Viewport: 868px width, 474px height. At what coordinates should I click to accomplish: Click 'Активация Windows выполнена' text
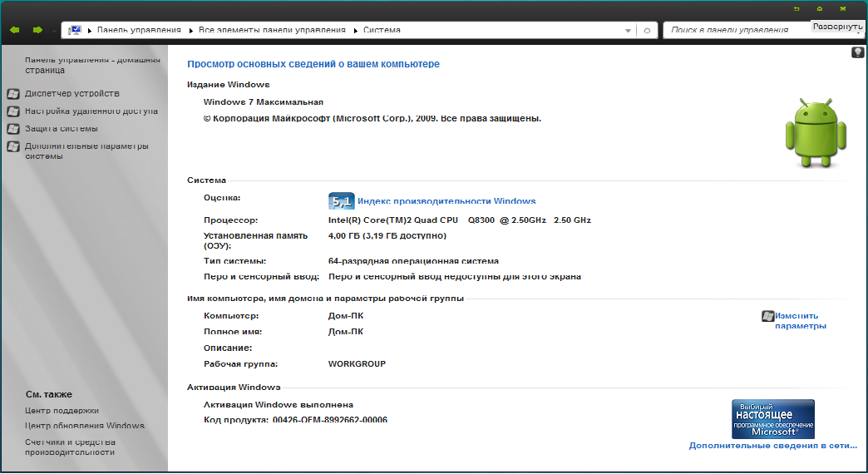point(279,405)
